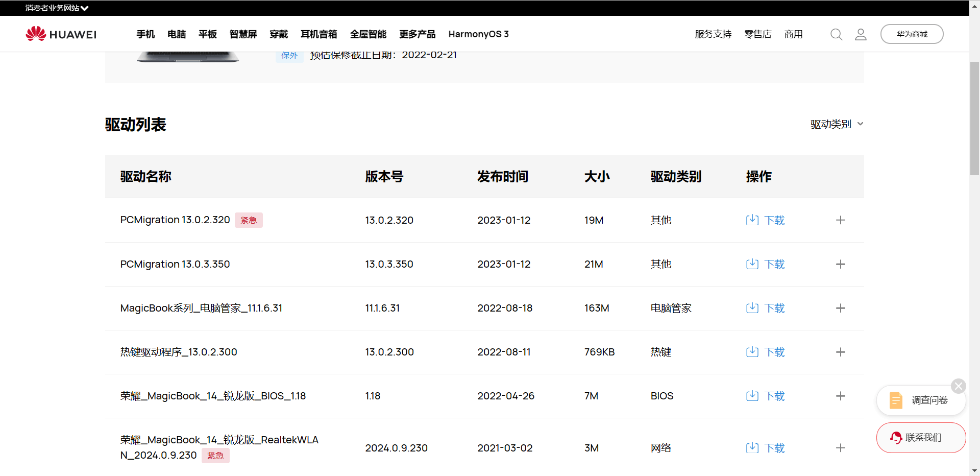This screenshot has height=476, width=980.
Task: Select driver name 热键驱动程序_13.0.2.300
Action: (x=179, y=352)
